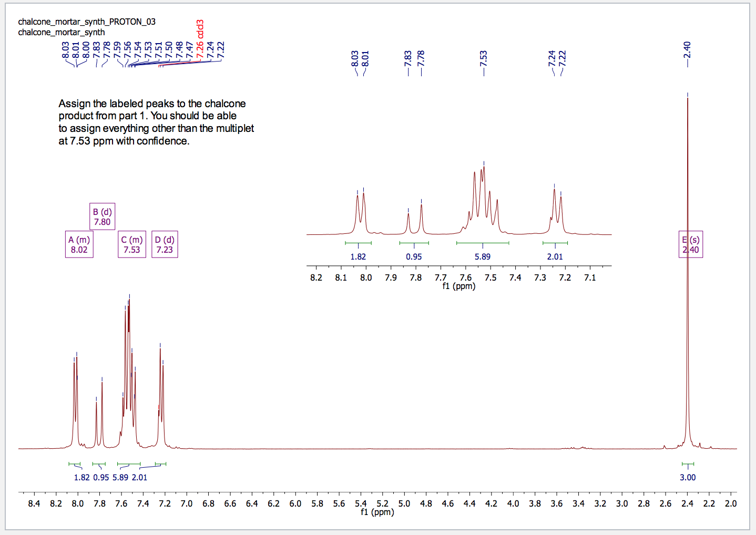Viewport: 756px width, 535px height.
Task: Click the 0.95 integral value in the inset
Action: pos(414,256)
